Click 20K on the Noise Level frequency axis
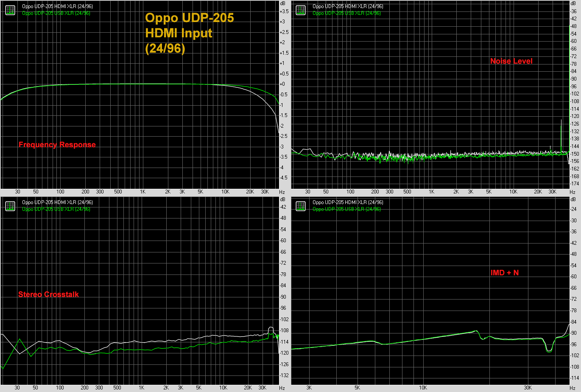581x392 pixels. point(538,192)
